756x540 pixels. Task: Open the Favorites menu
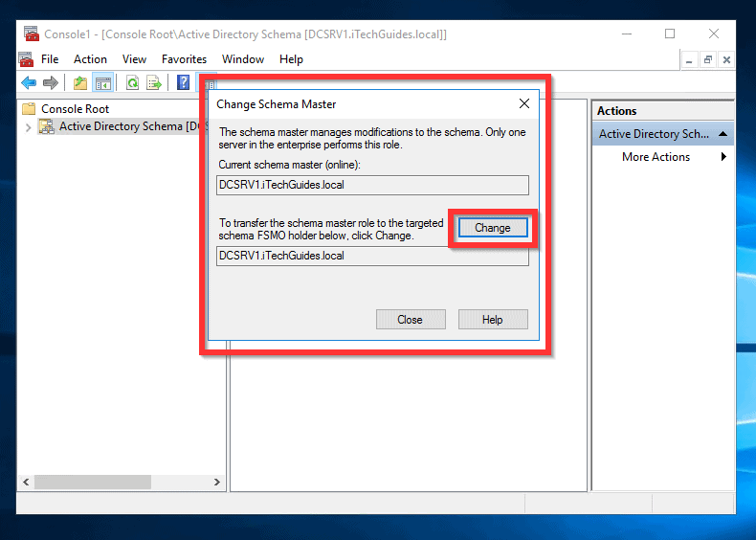184,59
